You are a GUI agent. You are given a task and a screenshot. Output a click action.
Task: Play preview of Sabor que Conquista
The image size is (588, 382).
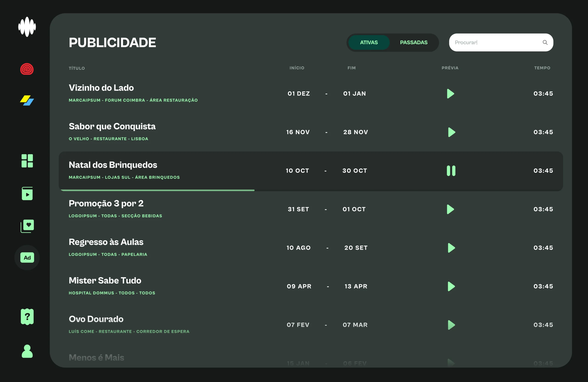(451, 132)
